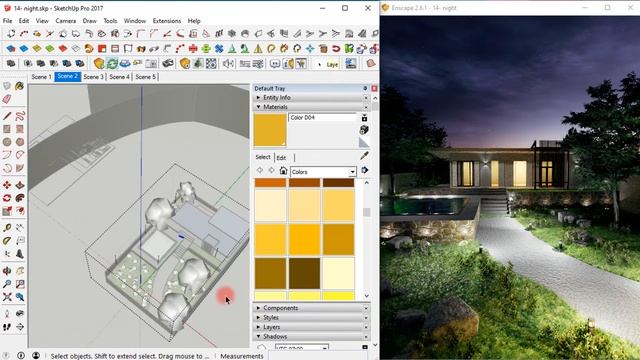Image resolution: width=640 pixels, height=360 pixels.
Task: Click the In Model house icon
Action: 283,171
